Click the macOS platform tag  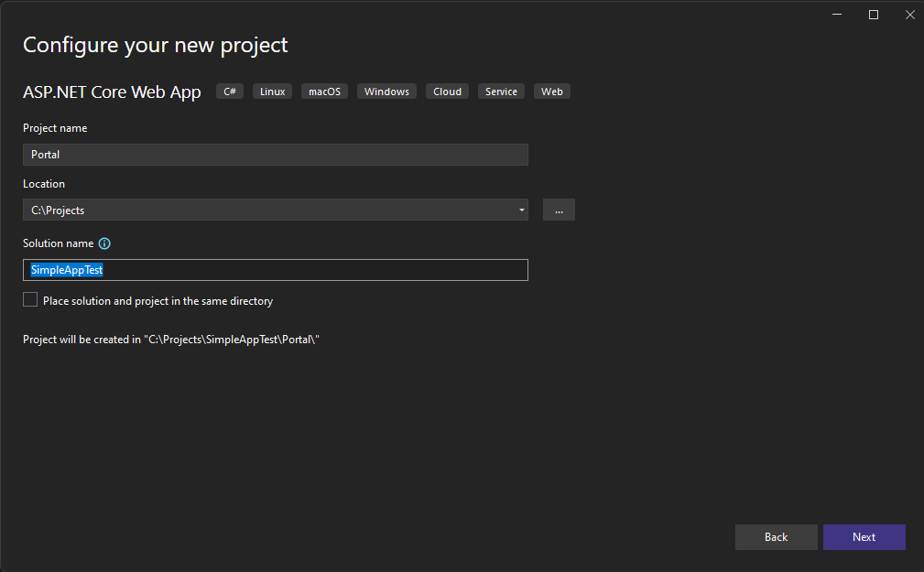(324, 91)
